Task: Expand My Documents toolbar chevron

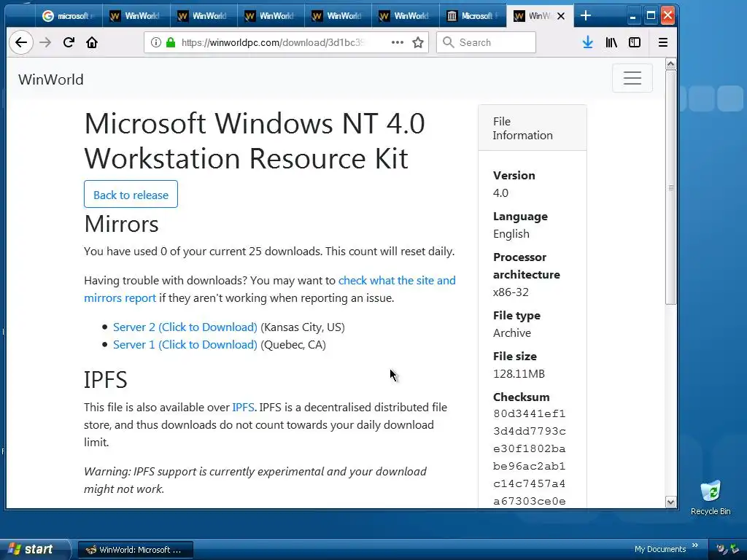Action: click(695, 545)
